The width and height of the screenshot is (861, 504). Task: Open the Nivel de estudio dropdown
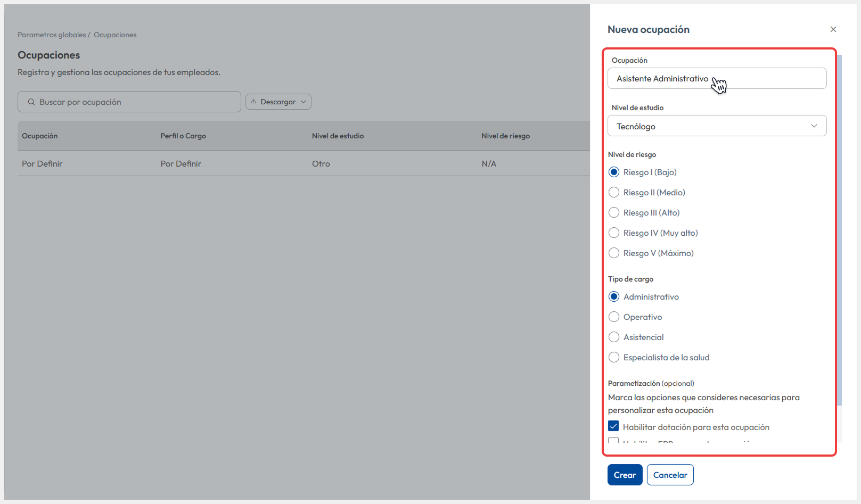[x=716, y=126]
